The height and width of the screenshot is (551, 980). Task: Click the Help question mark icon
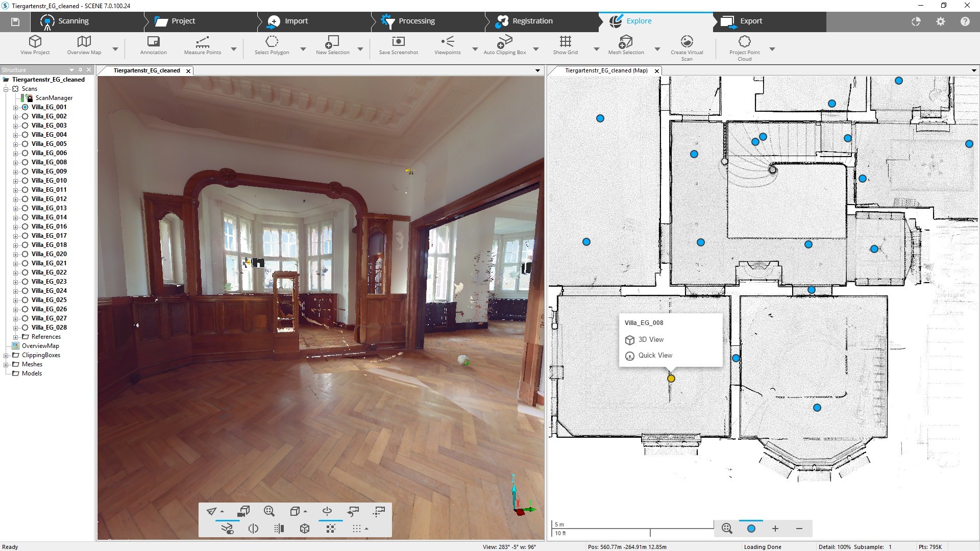[x=965, y=21]
